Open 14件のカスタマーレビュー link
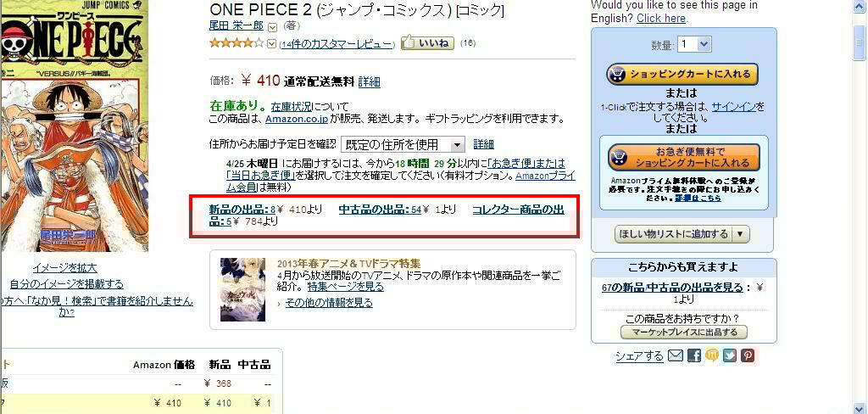The width and height of the screenshot is (868, 414). pos(337,44)
